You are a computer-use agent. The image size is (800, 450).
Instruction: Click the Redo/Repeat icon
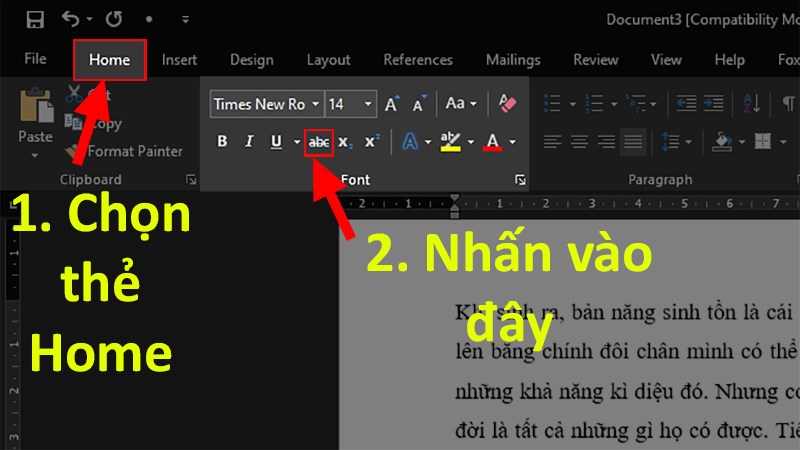click(x=114, y=19)
